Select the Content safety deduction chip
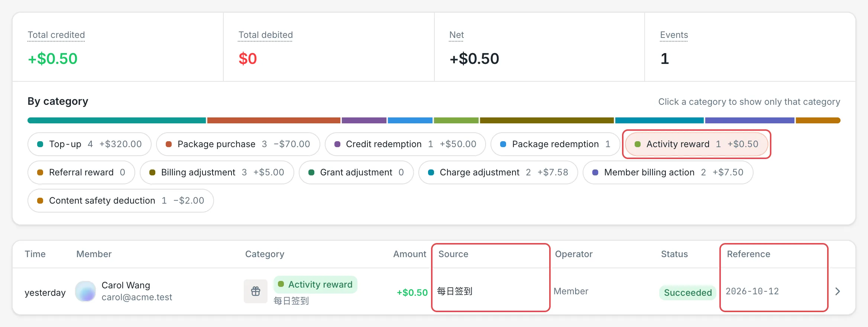This screenshot has height=327, width=868. tap(121, 201)
